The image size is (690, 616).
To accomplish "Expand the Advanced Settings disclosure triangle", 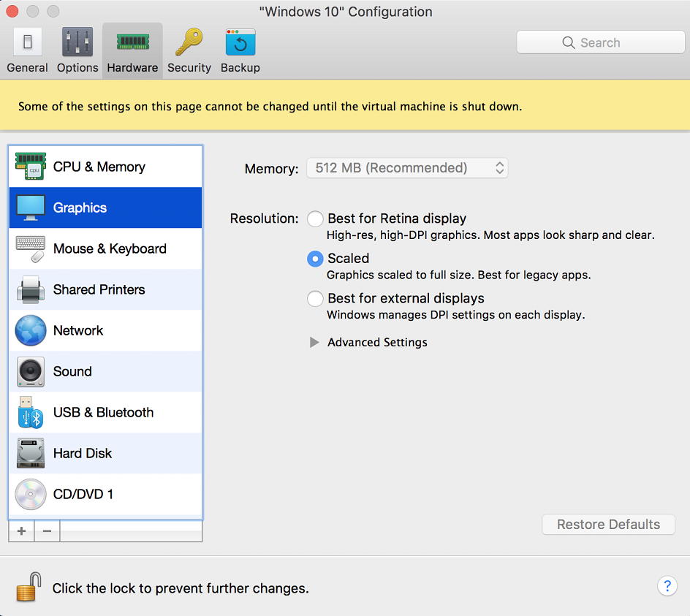I will pos(314,342).
